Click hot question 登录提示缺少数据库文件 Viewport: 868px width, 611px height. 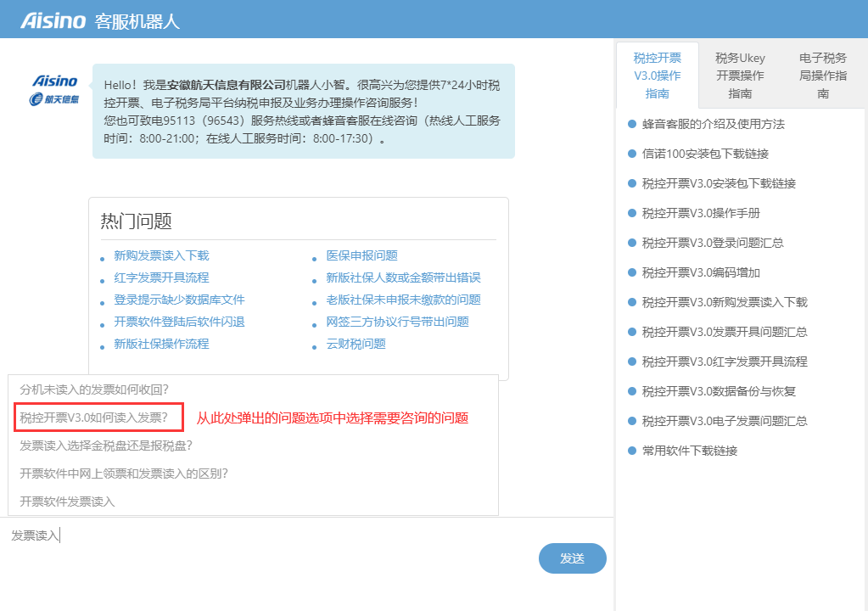(x=179, y=300)
